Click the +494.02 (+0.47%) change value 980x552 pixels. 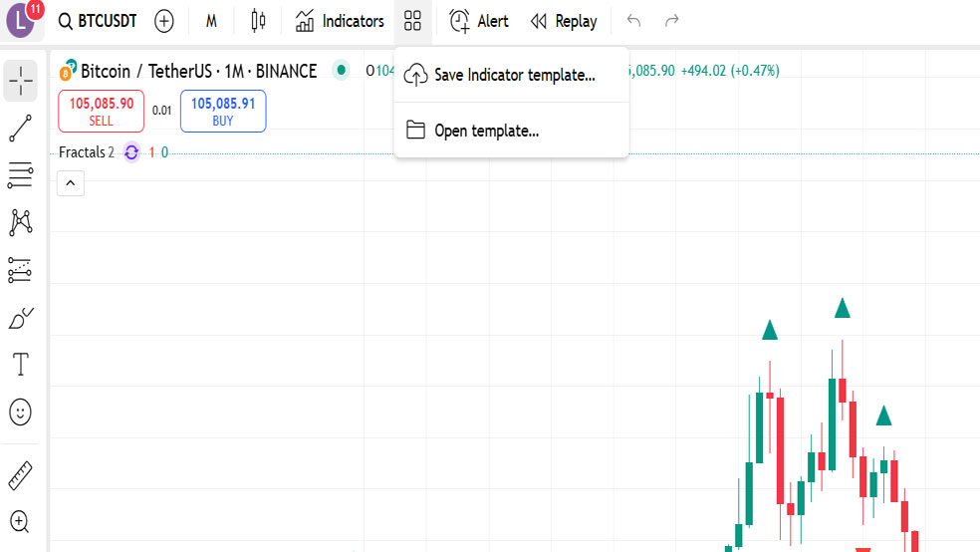click(730, 71)
